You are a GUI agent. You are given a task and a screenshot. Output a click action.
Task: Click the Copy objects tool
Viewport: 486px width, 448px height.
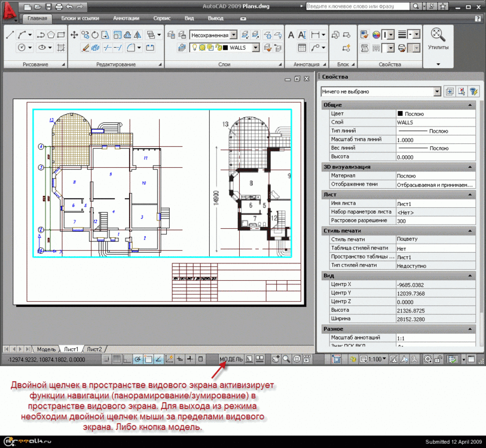coord(85,35)
